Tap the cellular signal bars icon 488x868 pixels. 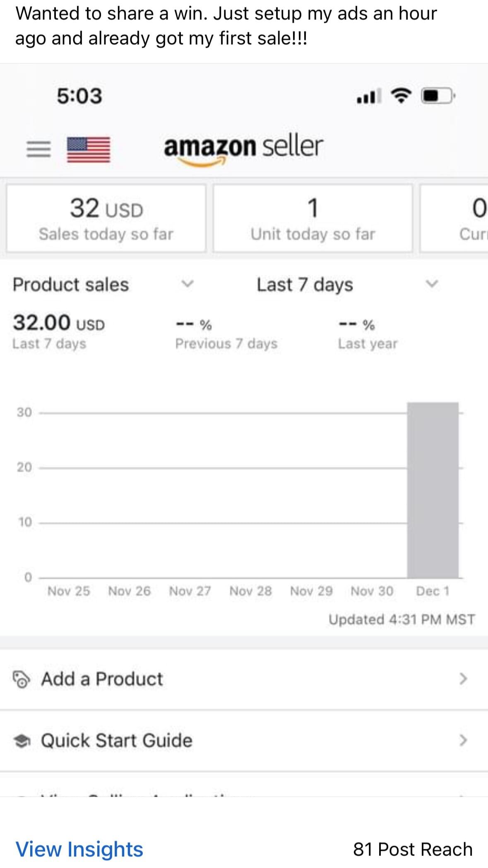[x=368, y=97]
